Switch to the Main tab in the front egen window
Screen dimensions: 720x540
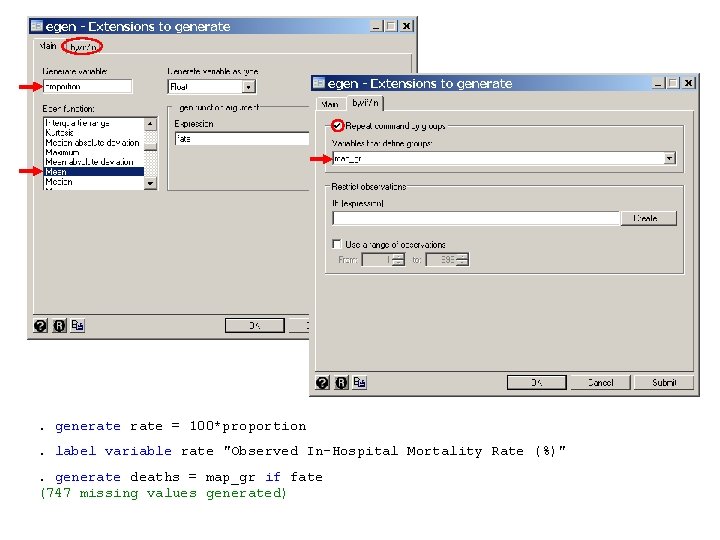coord(330,104)
